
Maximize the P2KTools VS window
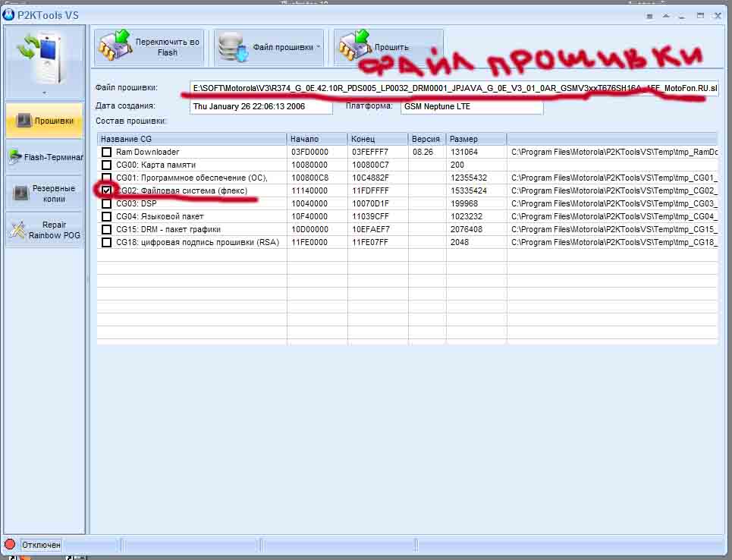tap(700, 15)
